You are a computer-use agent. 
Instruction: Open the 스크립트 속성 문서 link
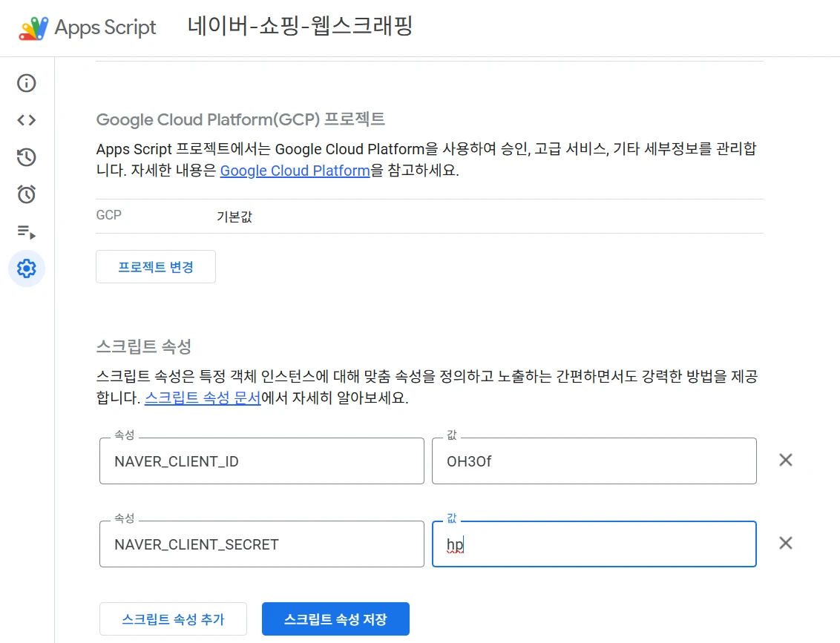(x=202, y=398)
